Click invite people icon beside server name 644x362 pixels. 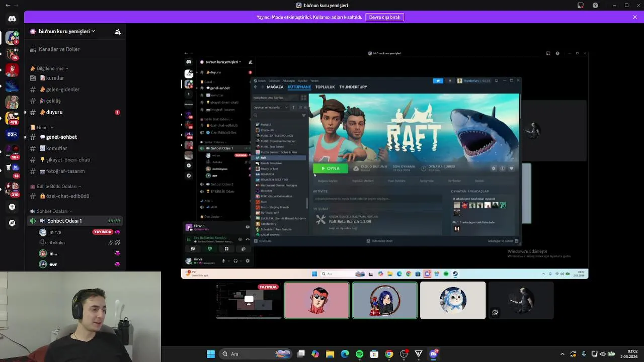pyautogui.click(x=118, y=32)
